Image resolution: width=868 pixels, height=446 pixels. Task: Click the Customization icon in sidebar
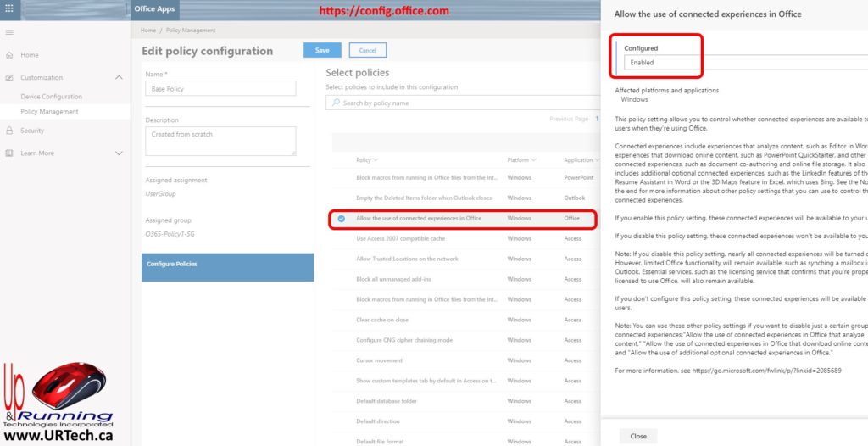[x=9, y=78]
